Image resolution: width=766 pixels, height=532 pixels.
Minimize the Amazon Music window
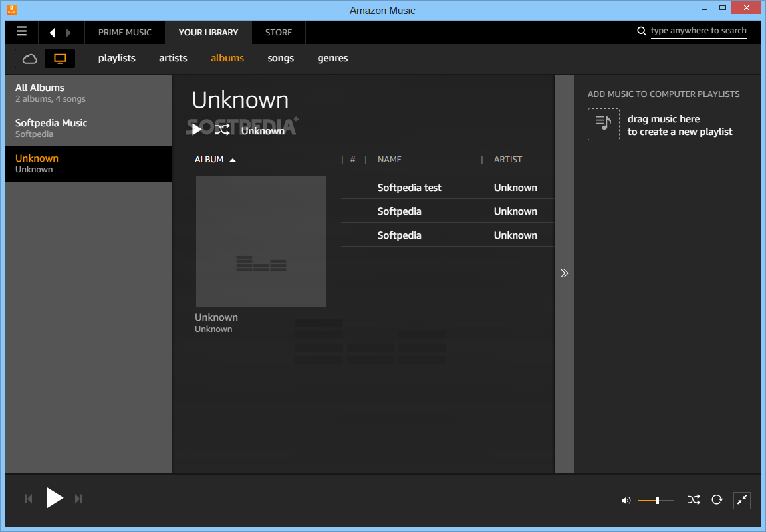point(705,9)
